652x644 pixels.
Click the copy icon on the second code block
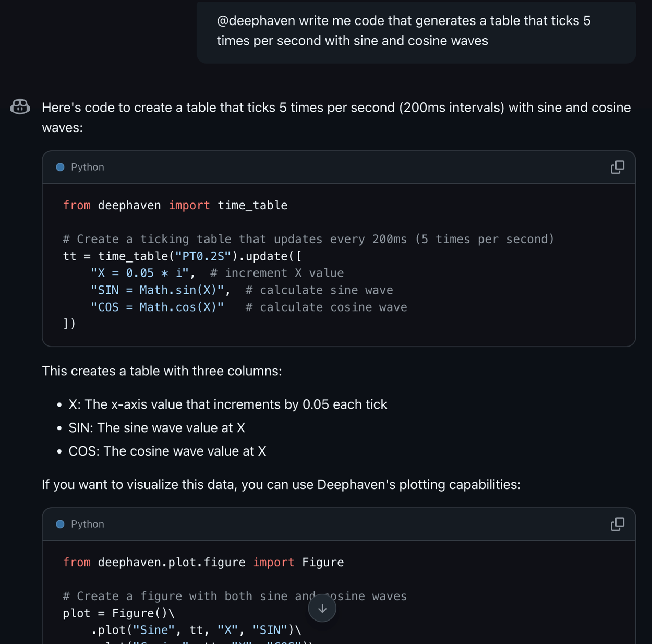(x=617, y=524)
